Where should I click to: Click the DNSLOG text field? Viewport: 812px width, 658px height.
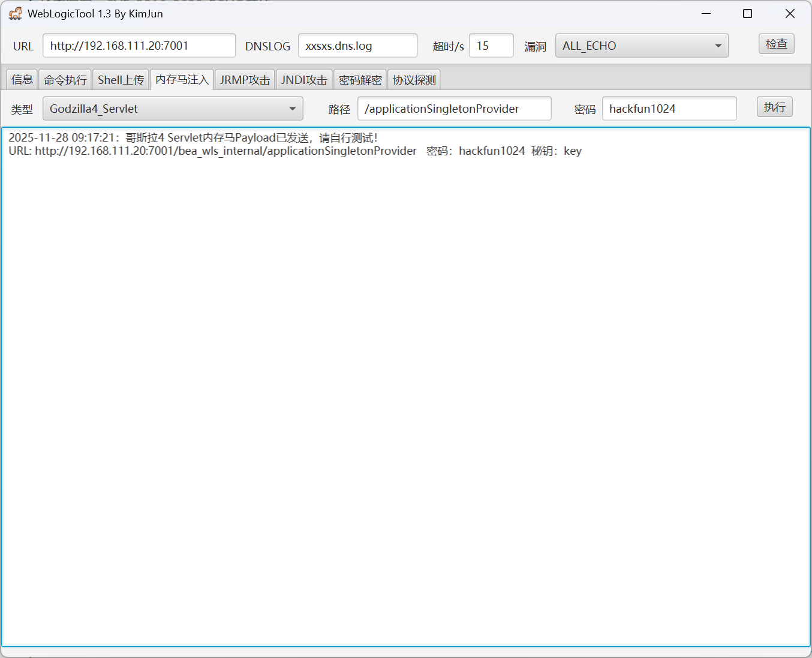click(x=357, y=46)
